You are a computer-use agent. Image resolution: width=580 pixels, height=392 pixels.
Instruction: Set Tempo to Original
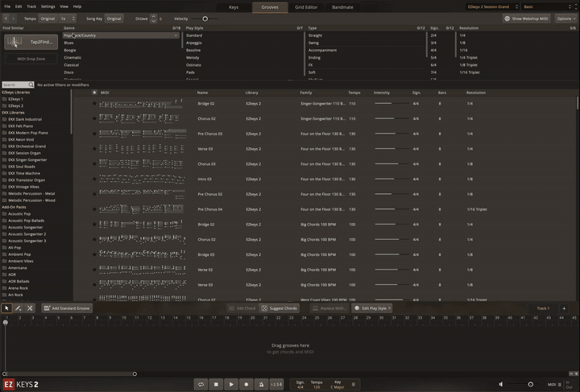[48, 19]
